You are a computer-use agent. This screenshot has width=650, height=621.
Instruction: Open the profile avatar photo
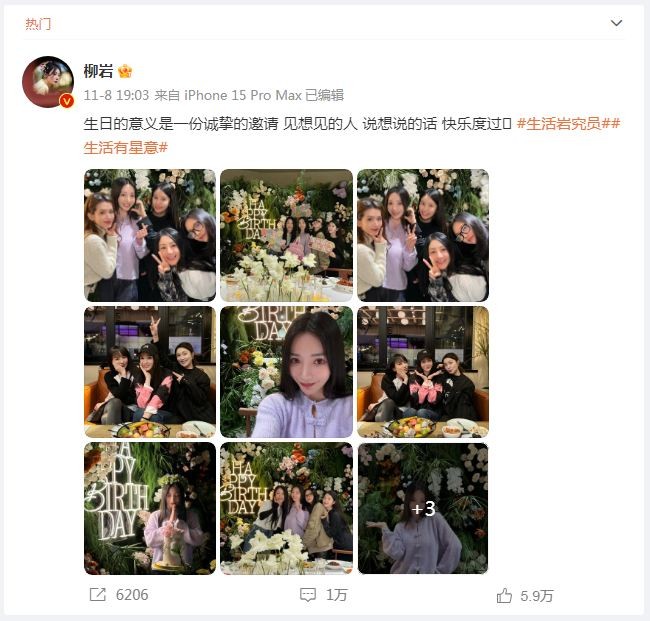[x=48, y=82]
